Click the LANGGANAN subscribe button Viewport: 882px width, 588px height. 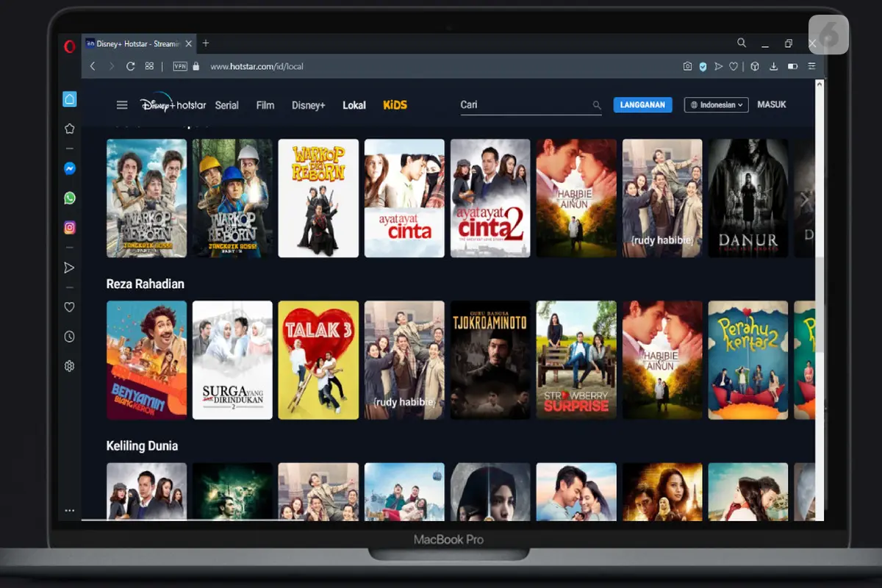click(x=643, y=105)
